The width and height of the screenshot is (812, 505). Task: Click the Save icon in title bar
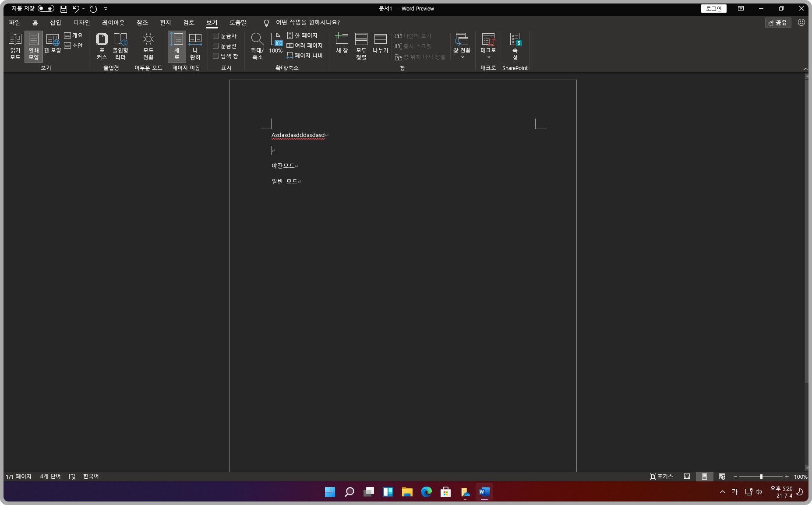coord(64,9)
